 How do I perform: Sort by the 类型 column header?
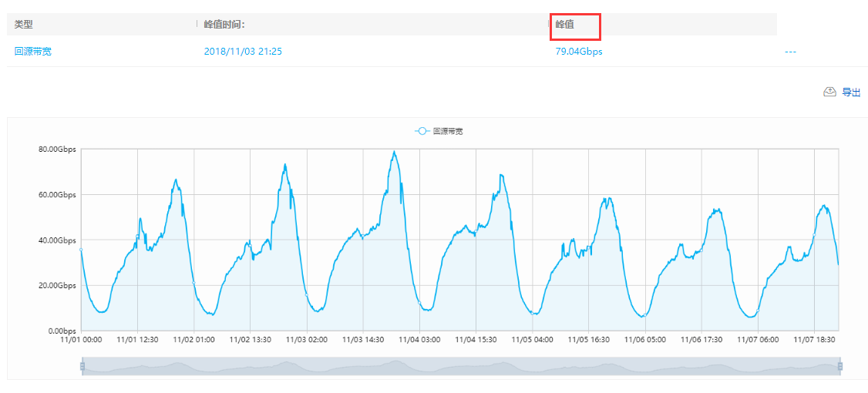[24, 25]
